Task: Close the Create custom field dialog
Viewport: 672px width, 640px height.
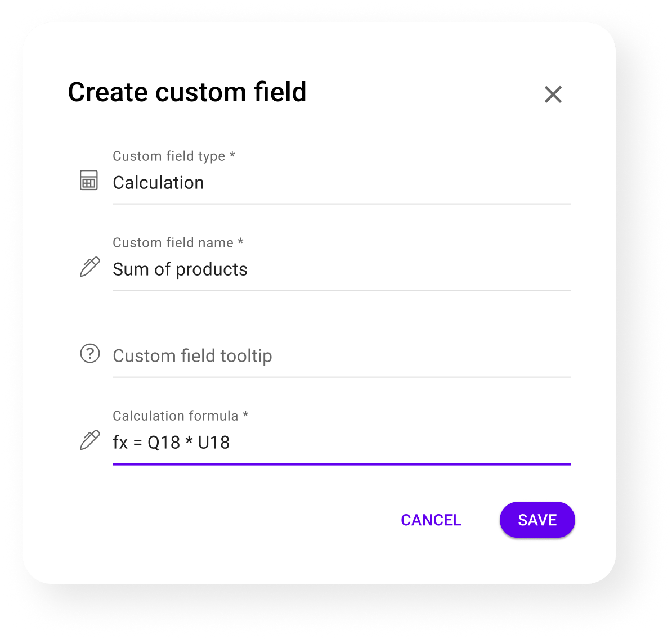Action: (553, 94)
